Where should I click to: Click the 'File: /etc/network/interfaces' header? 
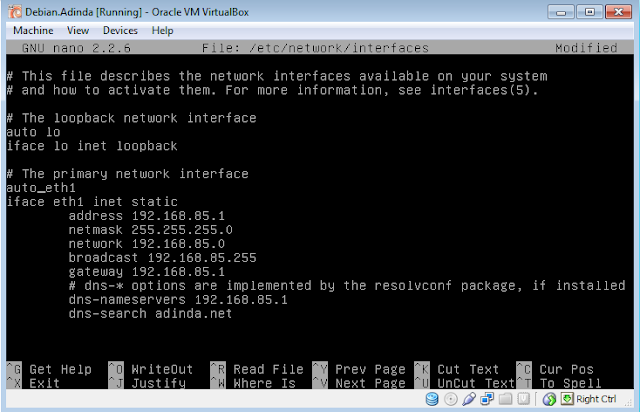[315, 48]
